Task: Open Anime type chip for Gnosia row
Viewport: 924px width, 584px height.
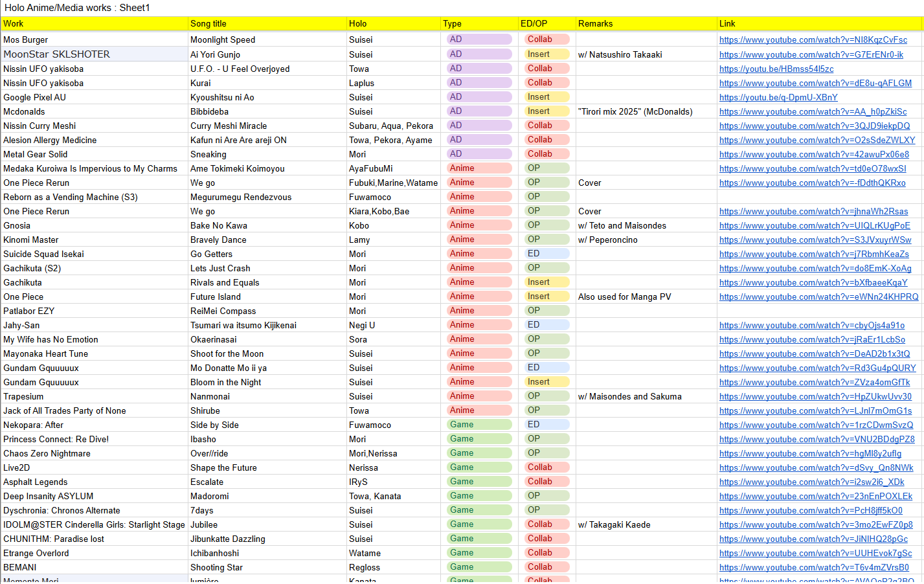Action: tap(479, 225)
